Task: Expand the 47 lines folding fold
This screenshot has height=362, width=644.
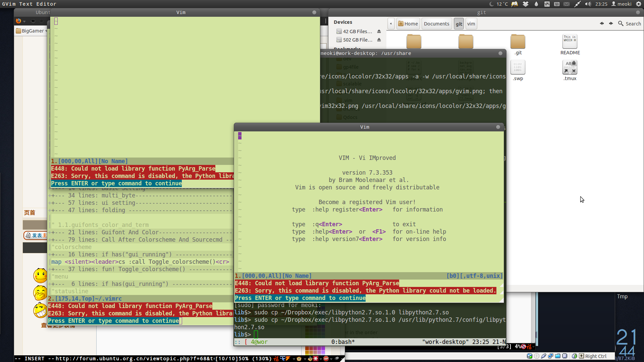Action: pyautogui.click(x=141, y=210)
